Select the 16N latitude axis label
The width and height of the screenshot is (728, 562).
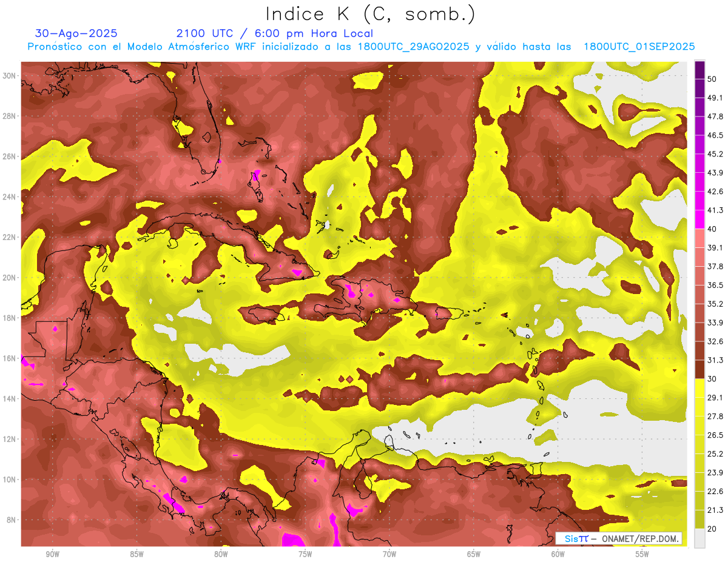pyautogui.click(x=9, y=358)
